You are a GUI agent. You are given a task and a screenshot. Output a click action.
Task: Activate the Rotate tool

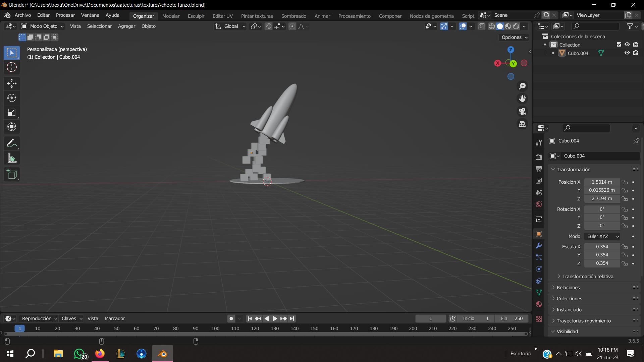12,98
